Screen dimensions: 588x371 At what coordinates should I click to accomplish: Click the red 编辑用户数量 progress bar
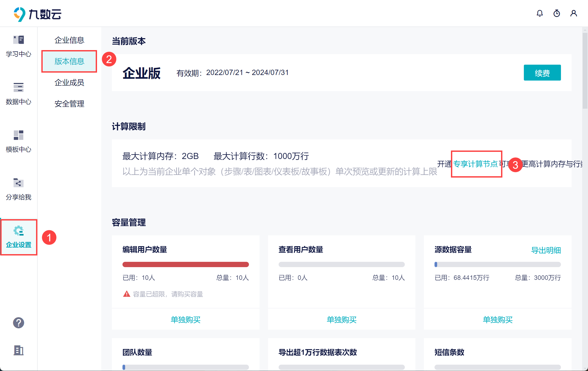click(186, 264)
